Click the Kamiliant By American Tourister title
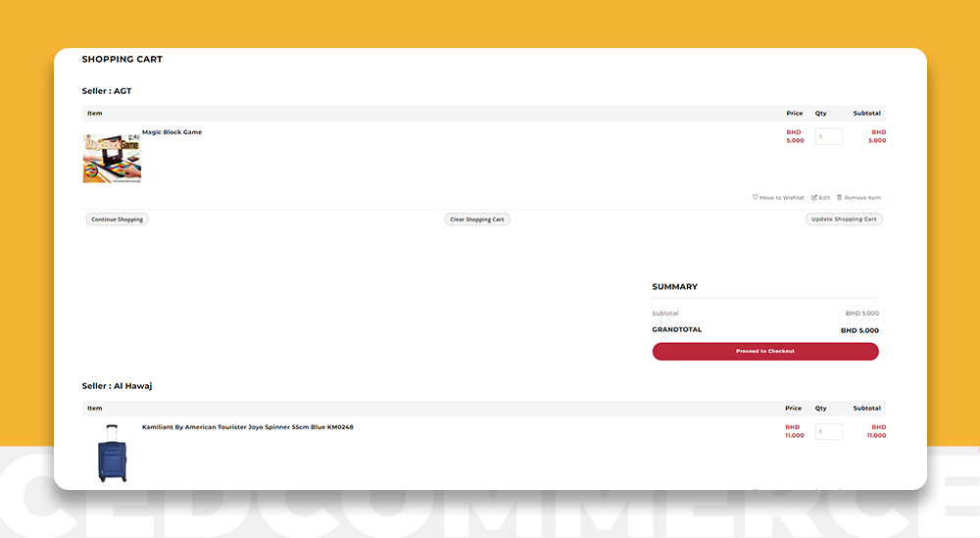This screenshot has width=980, height=538. 248,427
